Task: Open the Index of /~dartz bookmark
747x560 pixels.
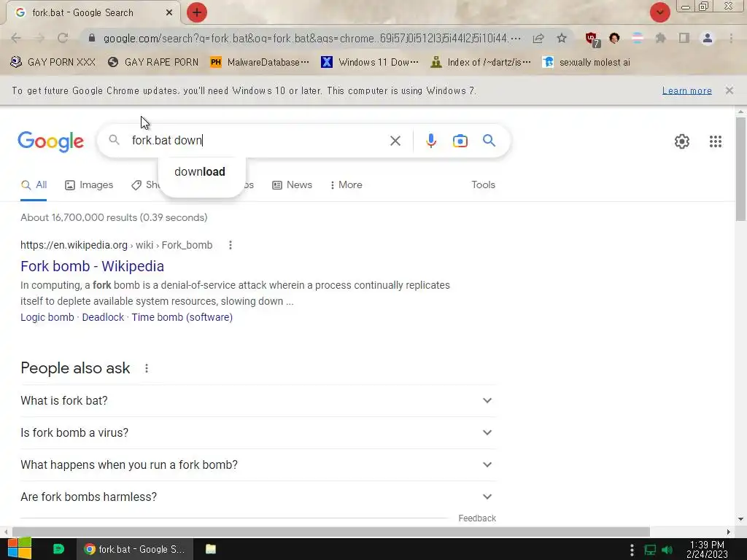Action: [x=480, y=63]
